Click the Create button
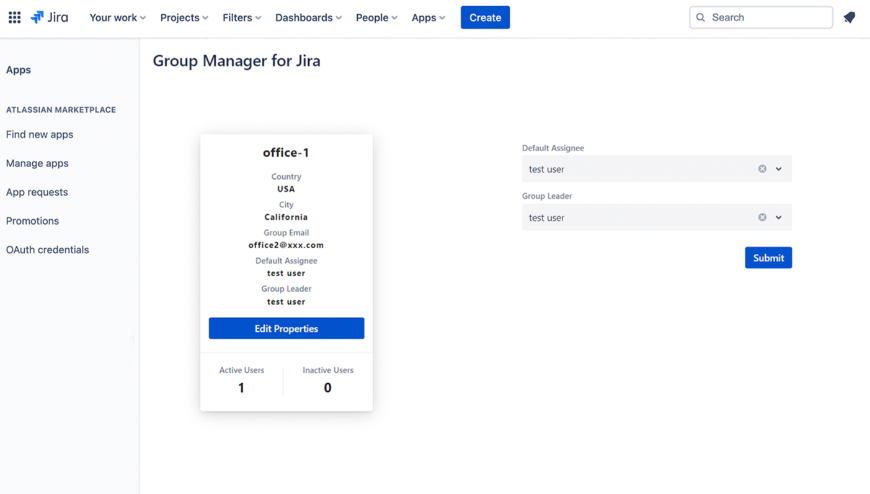Screen dimensions: 870x494 [485, 17]
